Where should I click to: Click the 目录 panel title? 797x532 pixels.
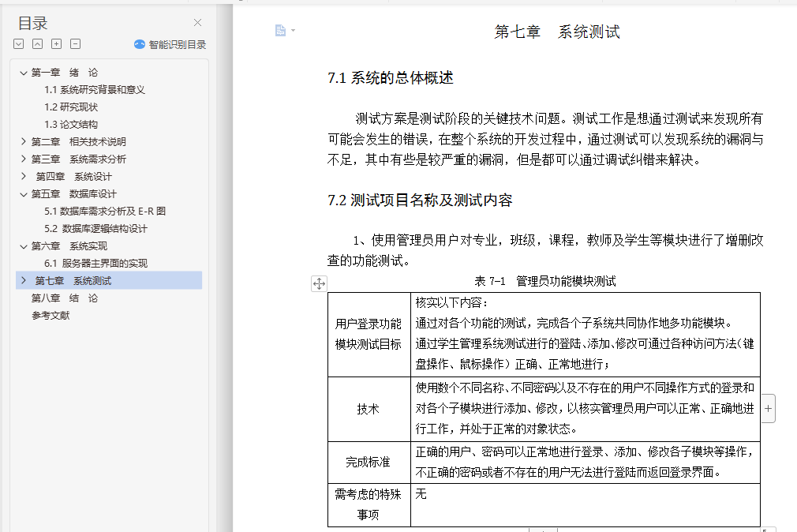pyautogui.click(x=32, y=23)
